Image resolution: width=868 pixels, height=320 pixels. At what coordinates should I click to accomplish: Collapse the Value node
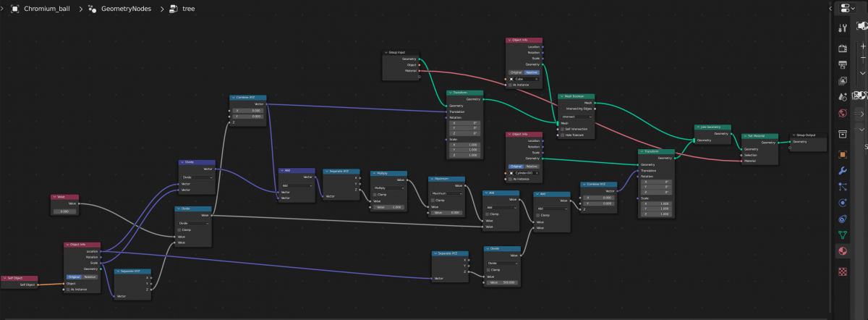point(54,197)
